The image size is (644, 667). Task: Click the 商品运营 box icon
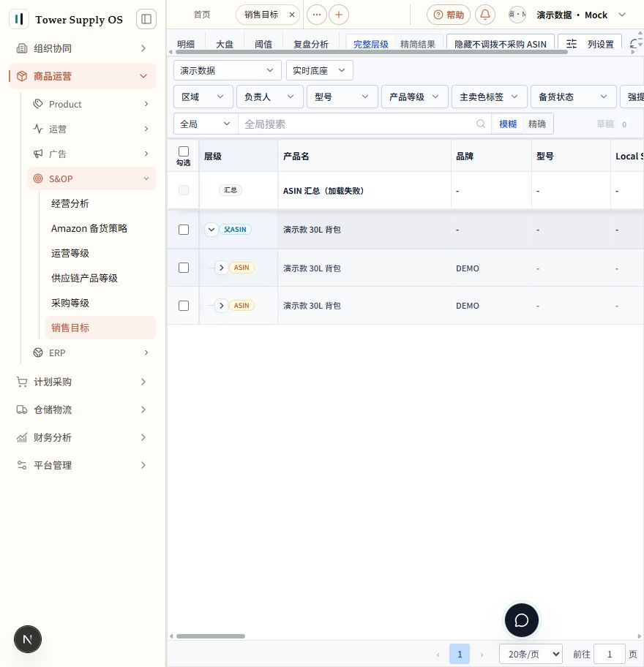[22, 76]
